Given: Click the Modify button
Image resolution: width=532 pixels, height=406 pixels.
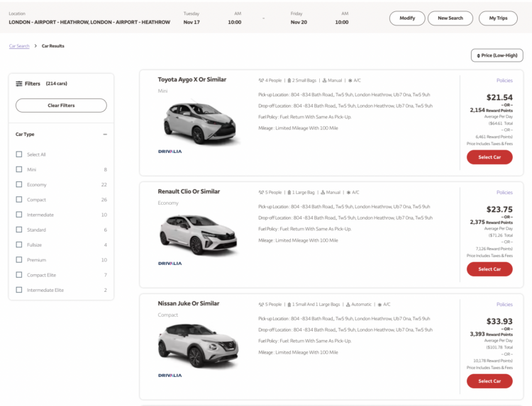Looking at the screenshot, I should [407, 18].
